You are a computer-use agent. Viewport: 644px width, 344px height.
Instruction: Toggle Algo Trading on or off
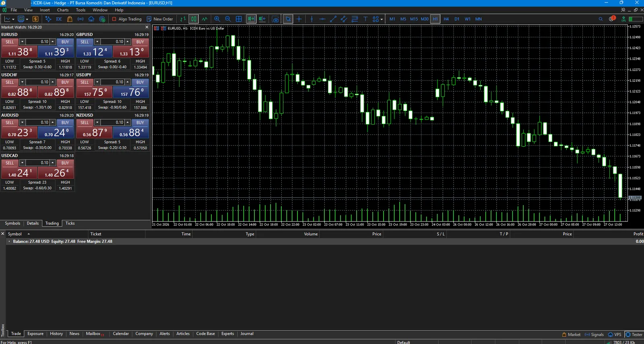(x=127, y=19)
